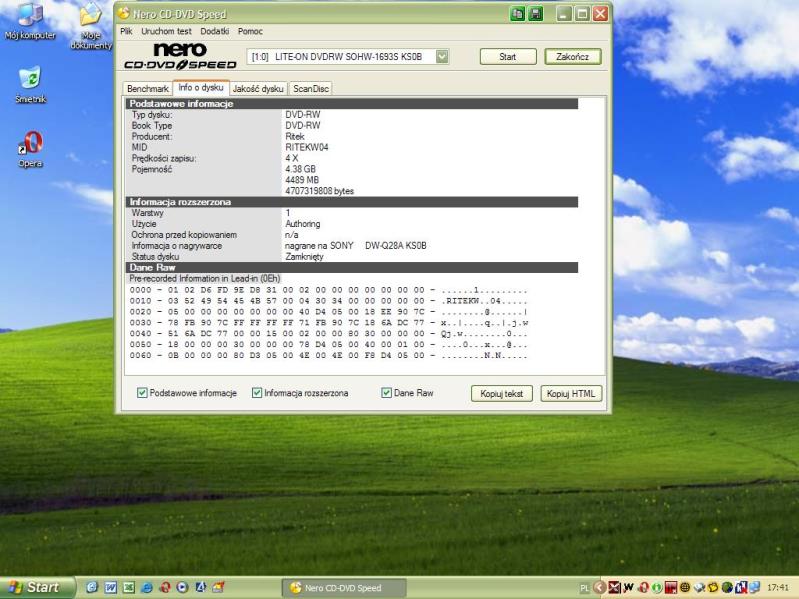This screenshot has width=799, height=599.
Task: Uncheck Dane Raw checkbox
Action: pyautogui.click(x=386, y=393)
